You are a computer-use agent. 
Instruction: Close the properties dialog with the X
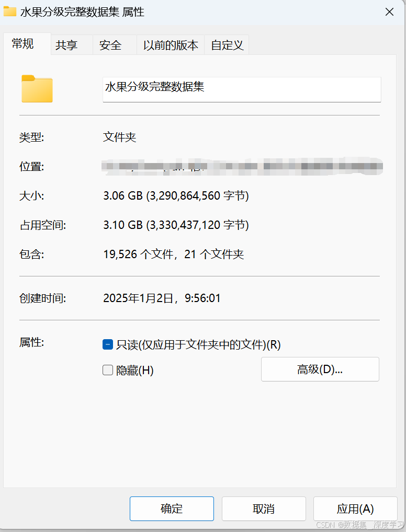click(x=389, y=12)
